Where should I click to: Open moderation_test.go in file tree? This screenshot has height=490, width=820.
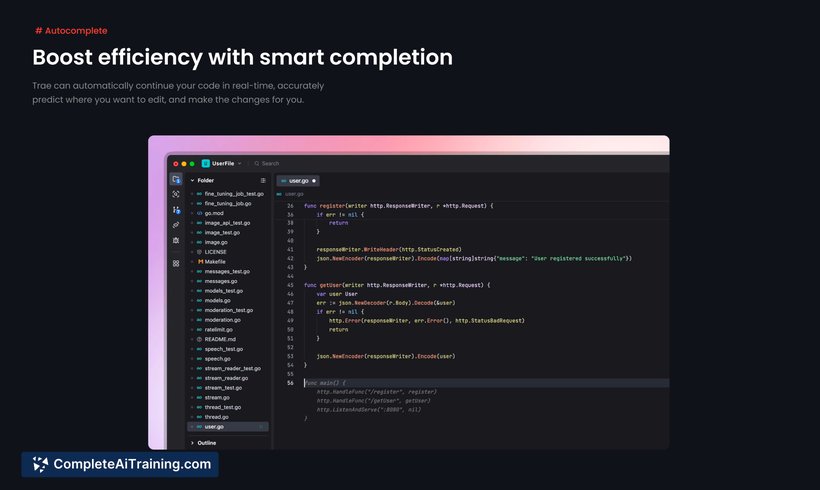coord(228,310)
